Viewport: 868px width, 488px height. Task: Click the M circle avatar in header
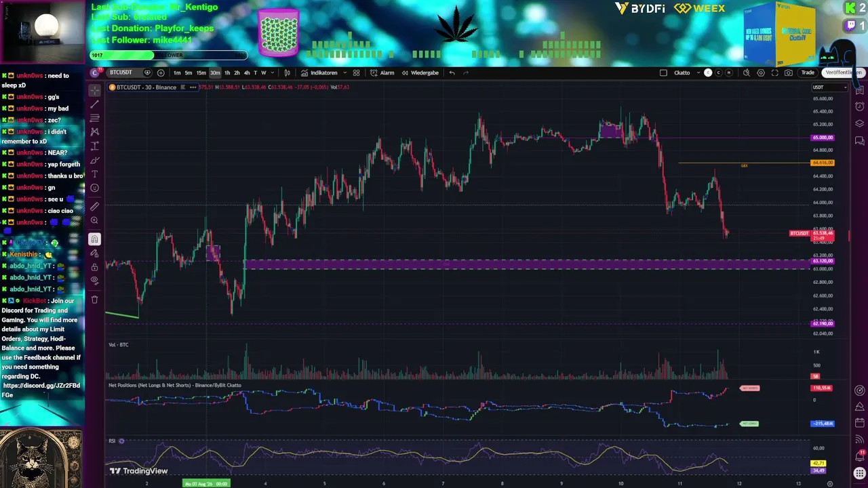[x=730, y=73]
